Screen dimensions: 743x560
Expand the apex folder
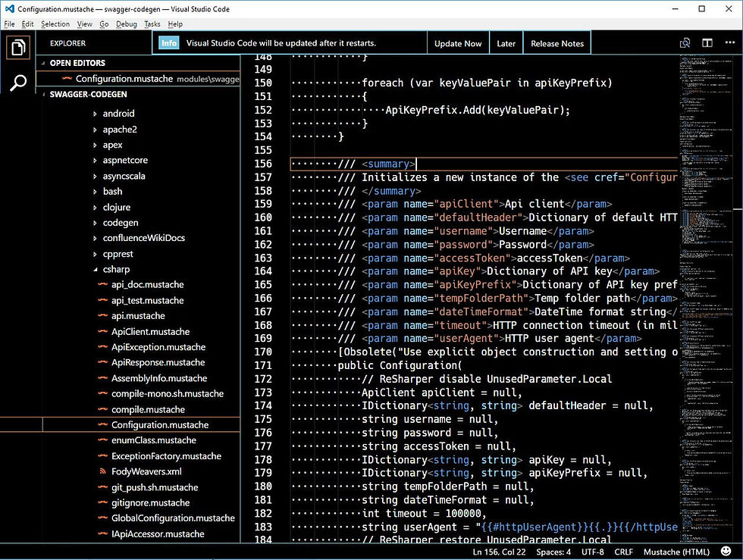(95, 145)
